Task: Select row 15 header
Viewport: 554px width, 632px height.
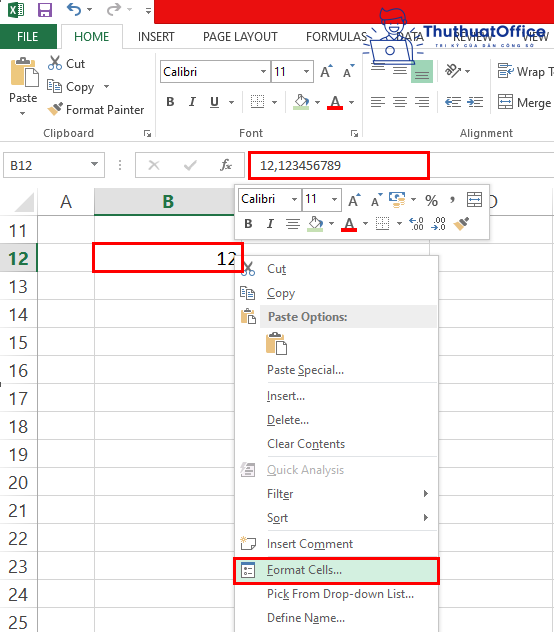Action: tap(19, 343)
